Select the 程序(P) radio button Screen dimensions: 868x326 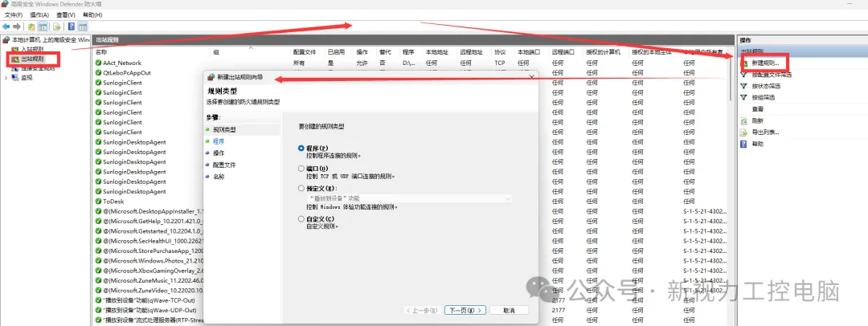point(301,149)
